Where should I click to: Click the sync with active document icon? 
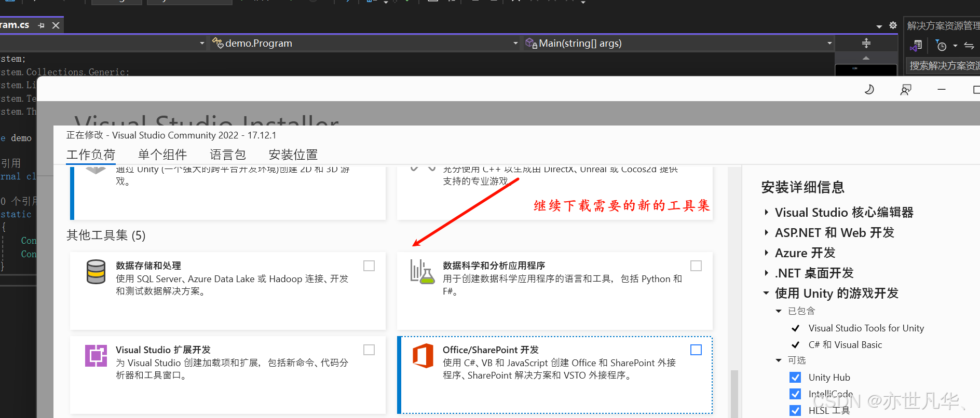(x=969, y=46)
